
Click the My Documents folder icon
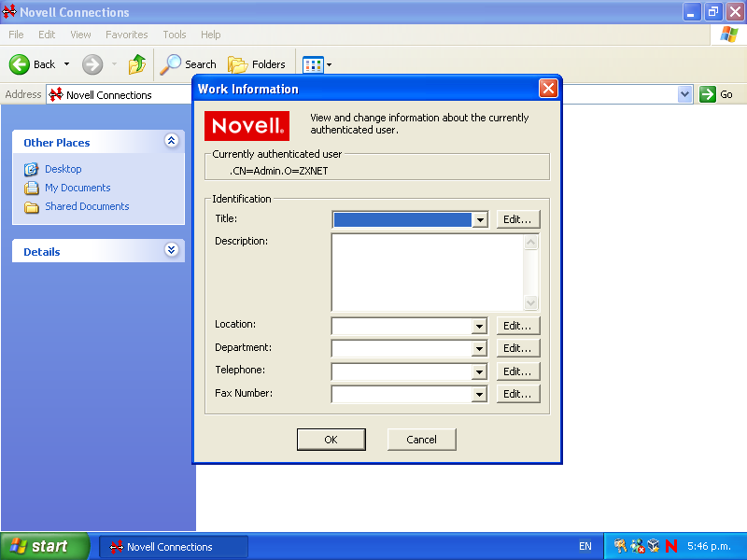[x=32, y=189]
